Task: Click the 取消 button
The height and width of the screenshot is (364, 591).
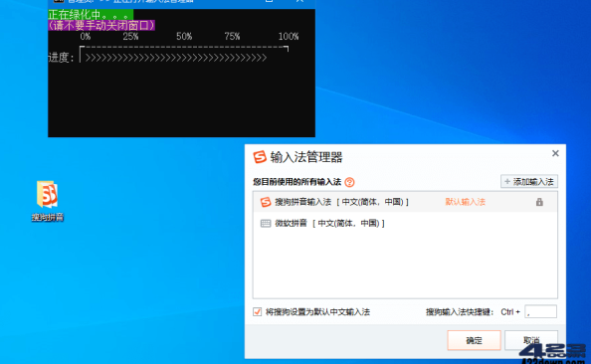Action: (531, 340)
